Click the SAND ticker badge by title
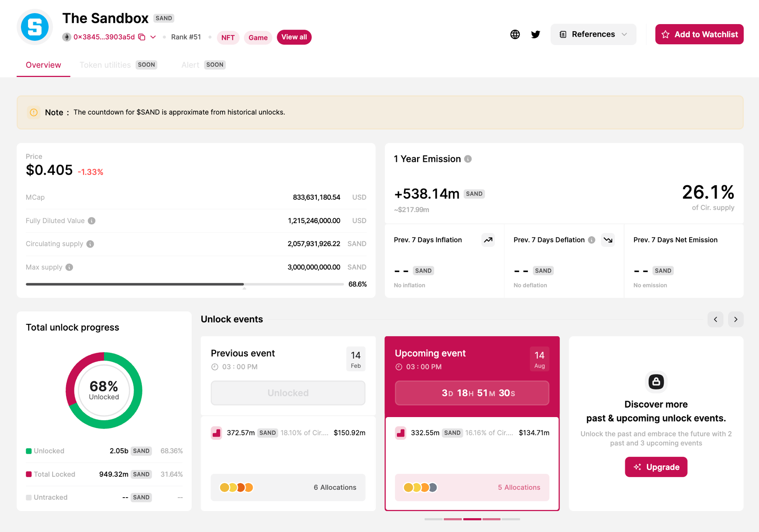Screen dimensions: 759x532 tap(164, 18)
